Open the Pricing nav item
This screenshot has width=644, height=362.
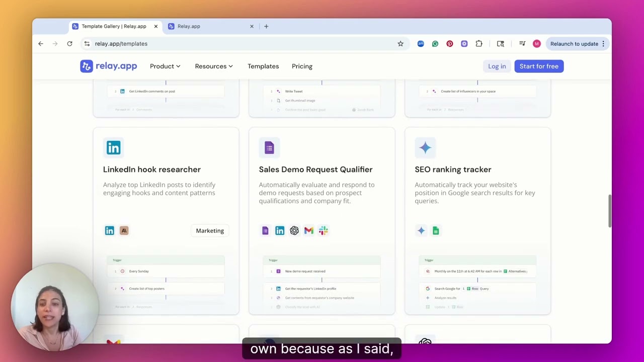[302, 66]
